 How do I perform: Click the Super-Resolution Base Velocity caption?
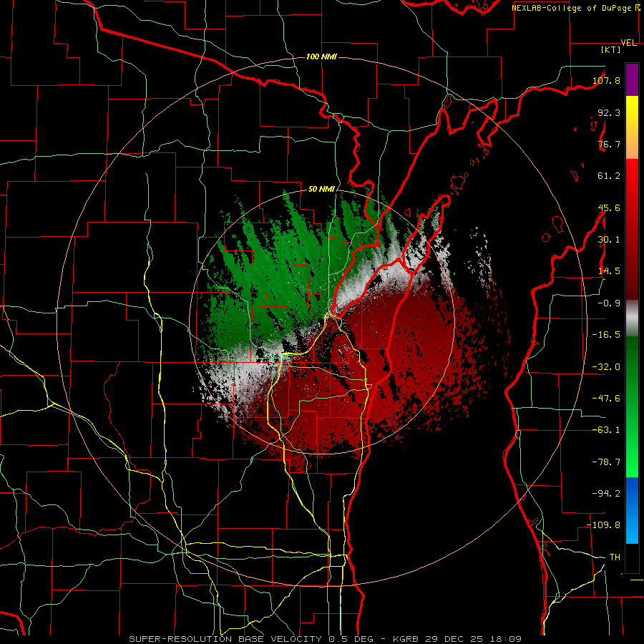tap(326, 639)
